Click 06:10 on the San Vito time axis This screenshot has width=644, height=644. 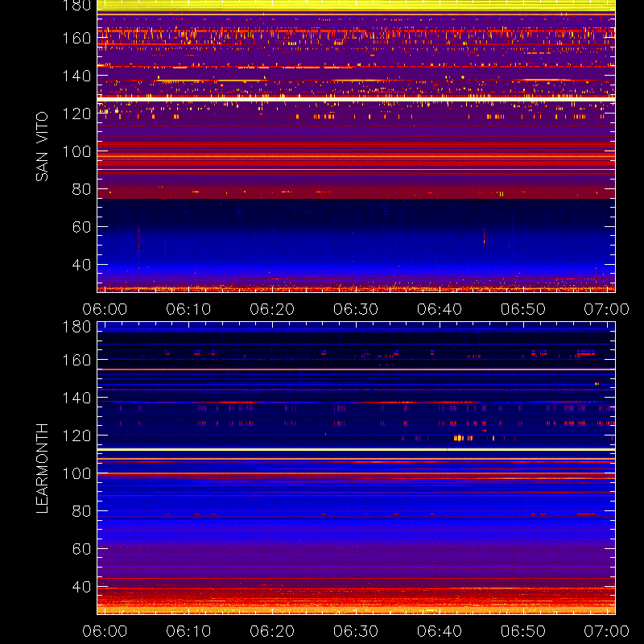tap(188, 309)
